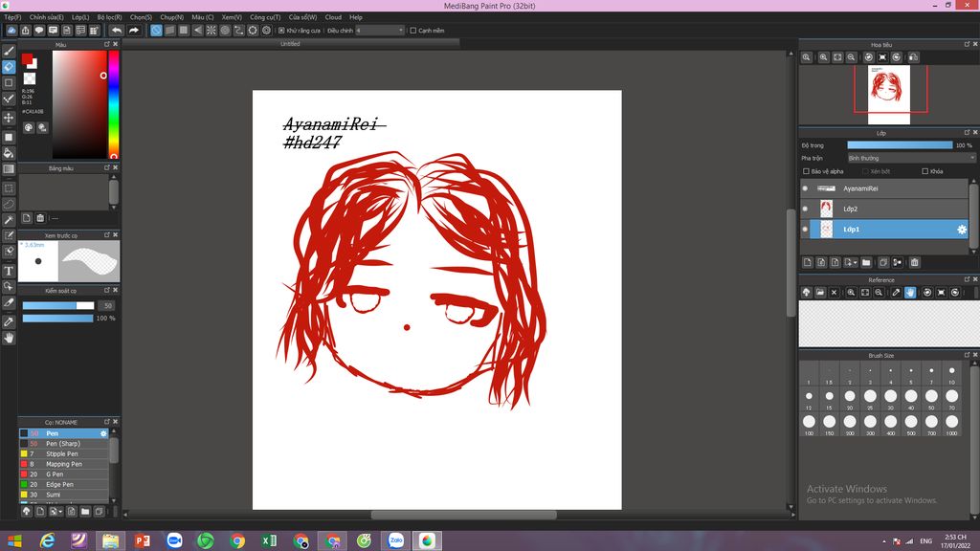Select the Pen (Sharp) brush
980x551 pixels.
[x=64, y=444]
